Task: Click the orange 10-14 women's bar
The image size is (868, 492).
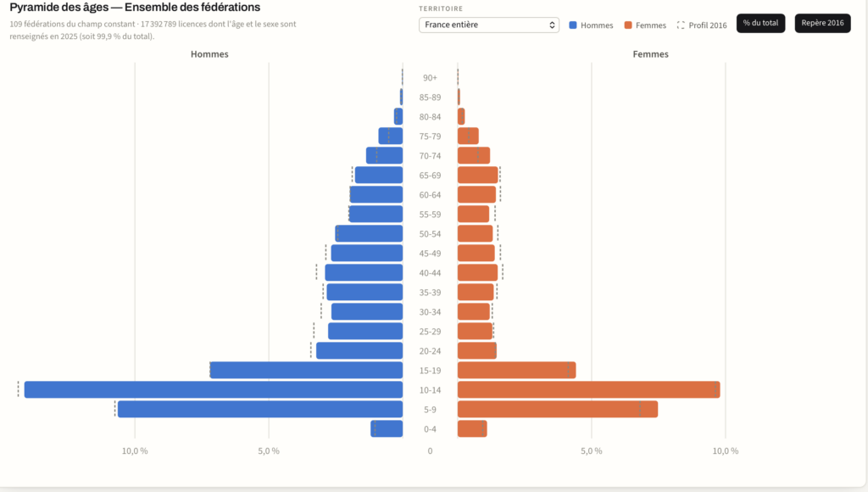Action: click(589, 389)
